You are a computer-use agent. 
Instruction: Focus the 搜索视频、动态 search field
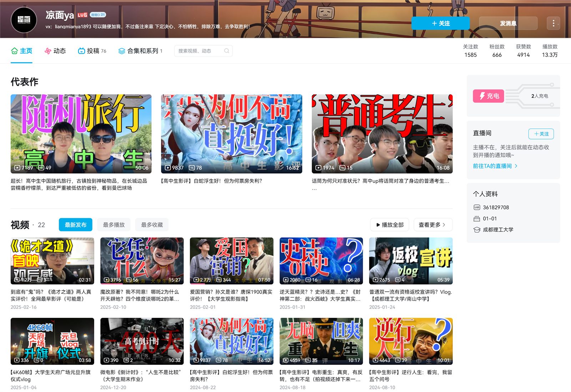[x=203, y=51]
